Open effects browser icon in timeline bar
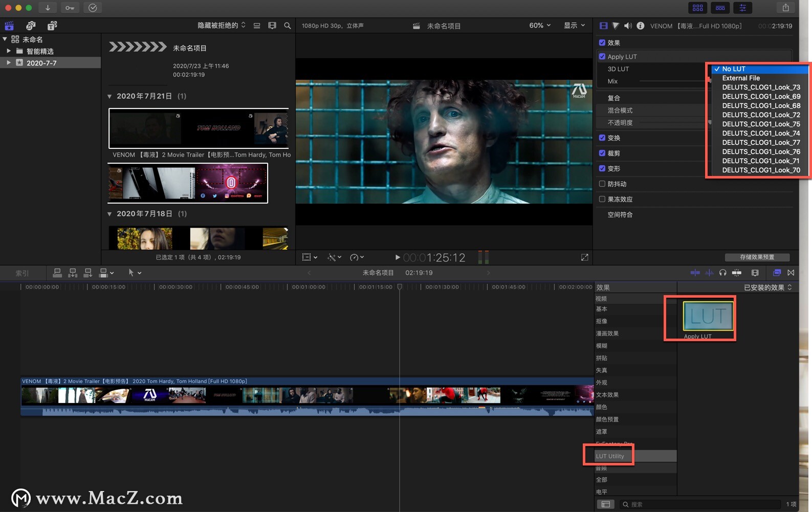Viewport: 812px width, 512px height. point(777,273)
